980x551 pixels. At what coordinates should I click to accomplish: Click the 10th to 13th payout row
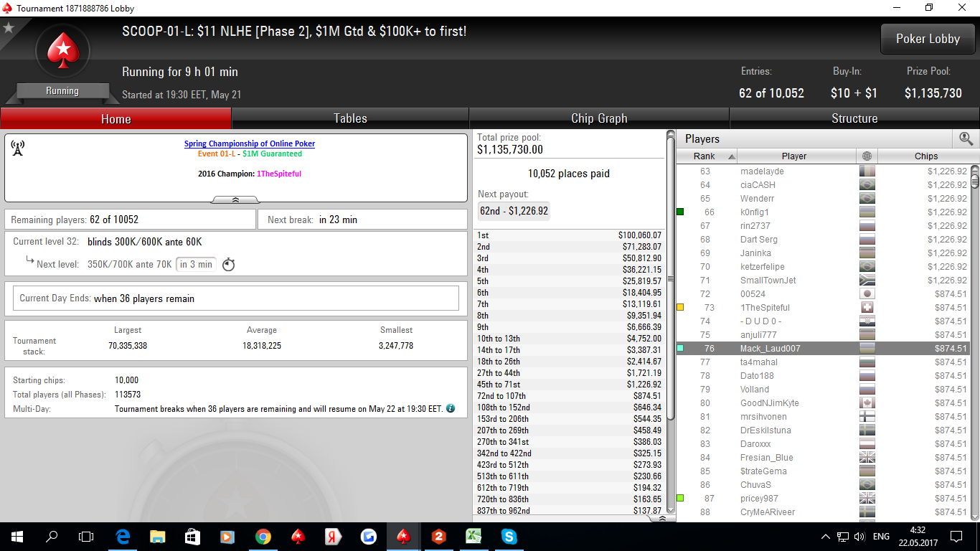pyautogui.click(x=570, y=339)
